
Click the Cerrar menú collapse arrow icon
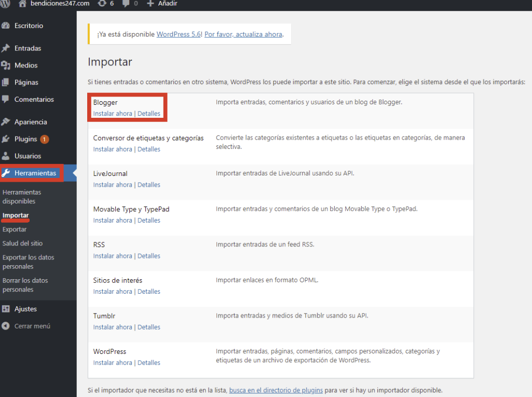5,326
